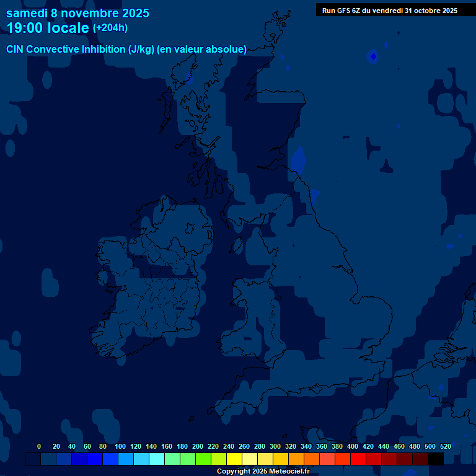Click the Isle of Man on the map
Image resolution: width=476 pixels, height=476 pixels.
click(236, 245)
